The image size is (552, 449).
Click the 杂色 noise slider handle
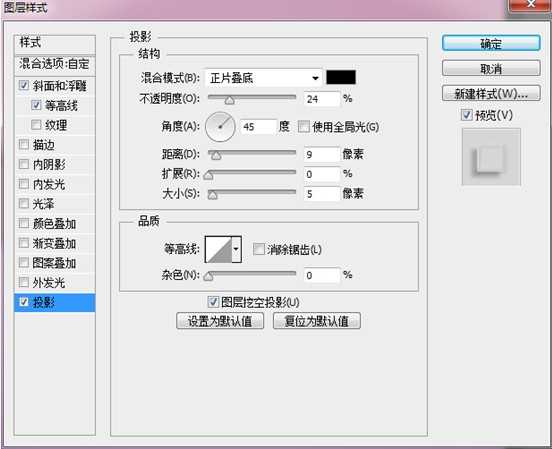click(x=209, y=276)
